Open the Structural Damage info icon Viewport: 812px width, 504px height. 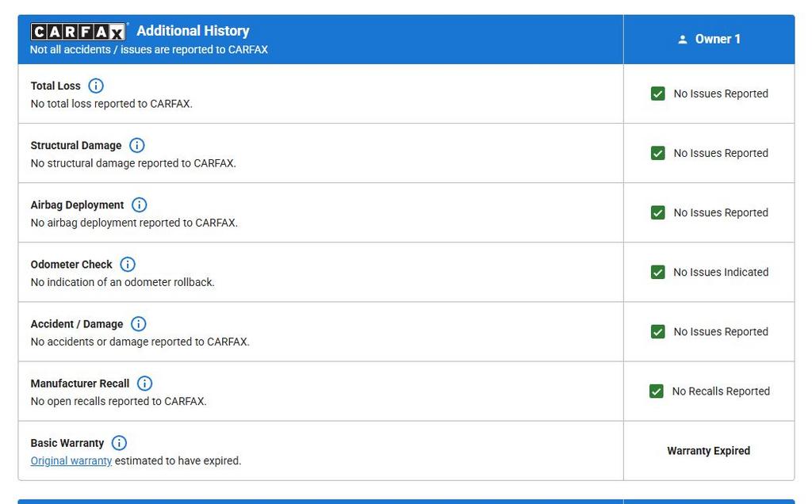point(137,145)
